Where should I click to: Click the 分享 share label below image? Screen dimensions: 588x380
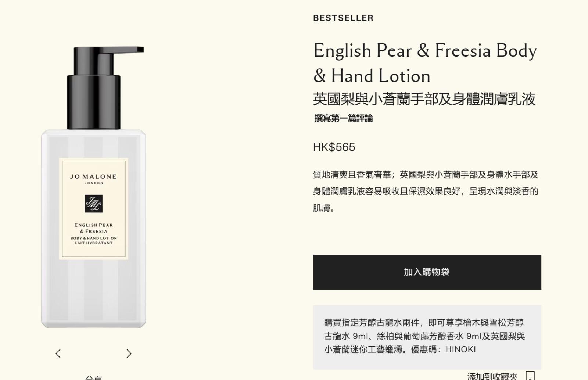pyautogui.click(x=93, y=378)
